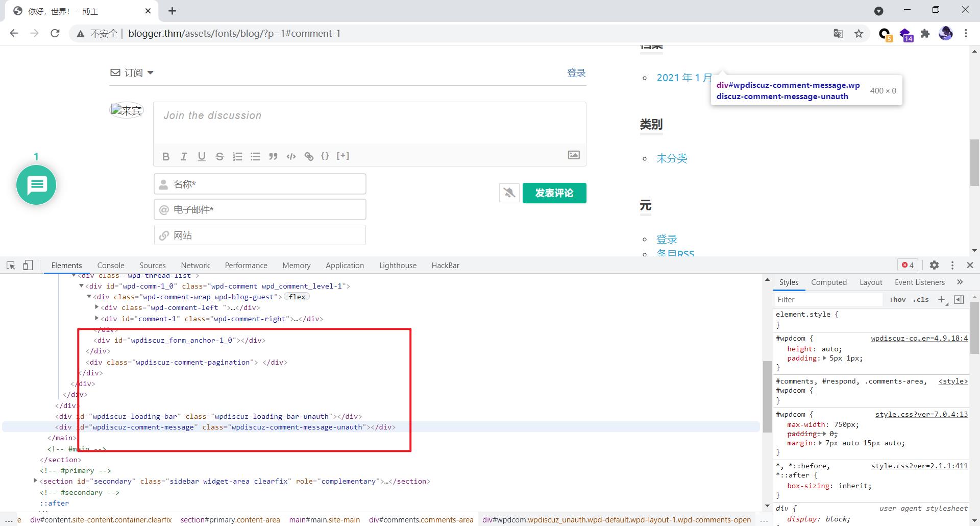Switch to the Sources tab
Screen dimensions: 980x526
[x=153, y=266]
